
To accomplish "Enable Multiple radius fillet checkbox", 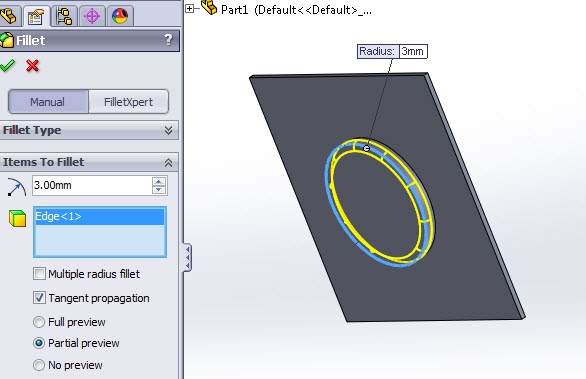I will pos(39,274).
